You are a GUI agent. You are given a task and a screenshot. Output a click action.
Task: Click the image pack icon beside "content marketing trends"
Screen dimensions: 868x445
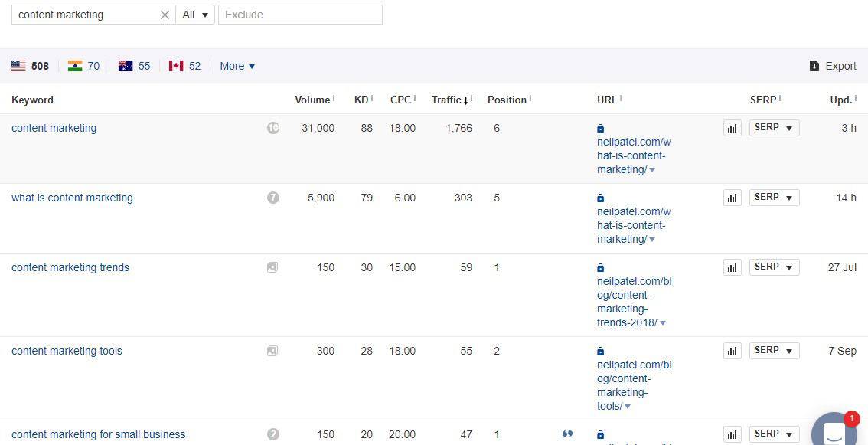click(x=272, y=267)
